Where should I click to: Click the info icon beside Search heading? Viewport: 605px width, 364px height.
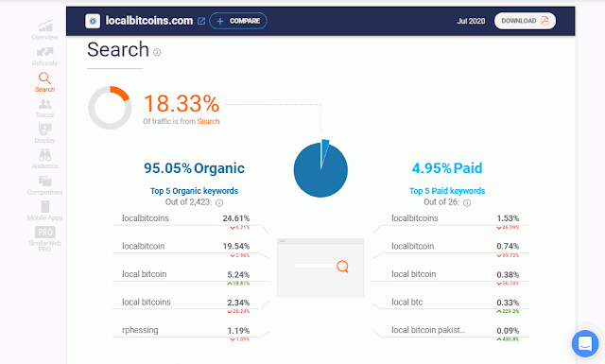157,52
